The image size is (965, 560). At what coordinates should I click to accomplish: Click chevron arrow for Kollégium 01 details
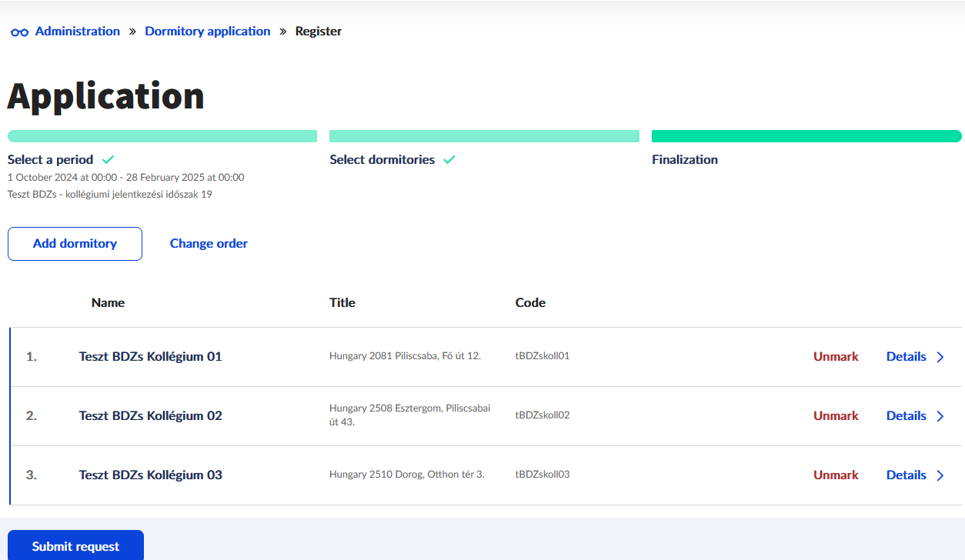pos(940,357)
